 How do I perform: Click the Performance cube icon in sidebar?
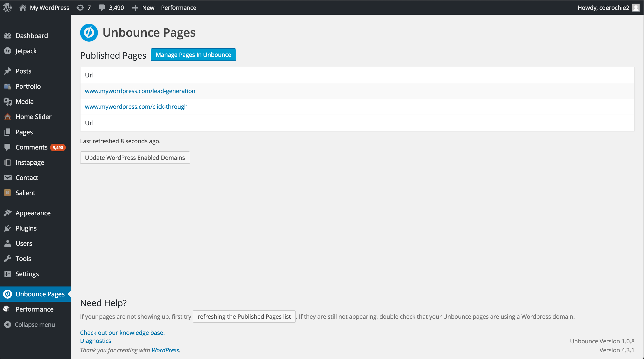click(x=7, y=309)
